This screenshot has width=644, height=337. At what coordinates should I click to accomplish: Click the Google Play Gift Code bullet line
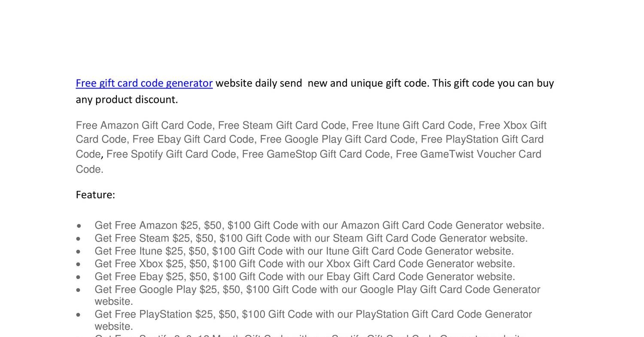[x=317, y=290]
